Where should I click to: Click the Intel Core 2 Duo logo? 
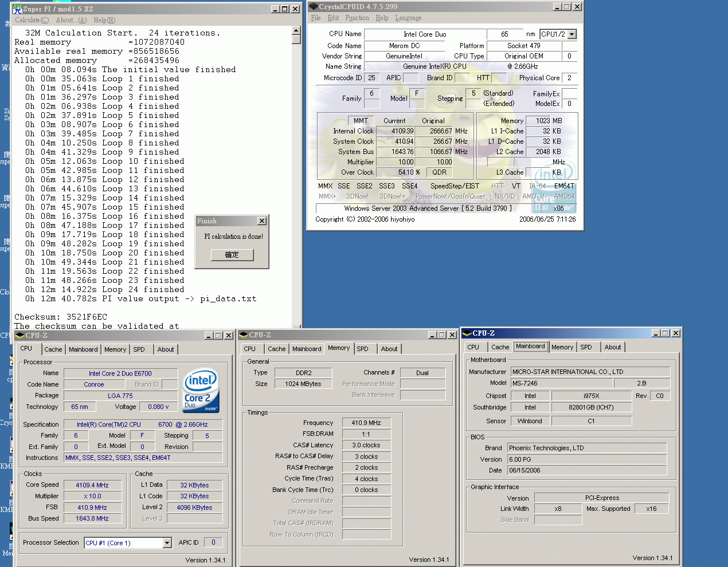click(x=201, y=392)
